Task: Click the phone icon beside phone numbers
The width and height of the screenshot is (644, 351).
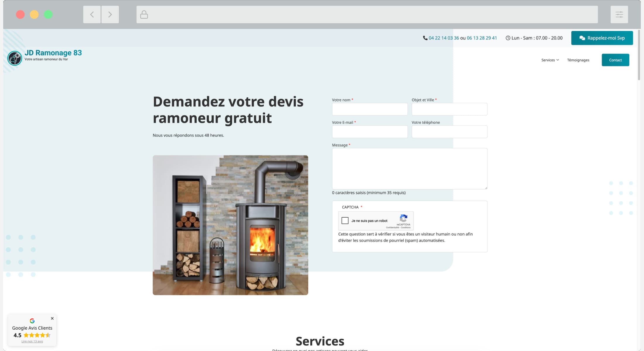Action: [x=425, y=38]
